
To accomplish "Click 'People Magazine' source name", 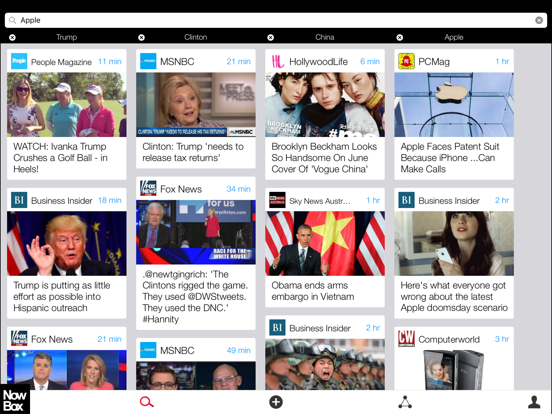I will coord(61,62).
